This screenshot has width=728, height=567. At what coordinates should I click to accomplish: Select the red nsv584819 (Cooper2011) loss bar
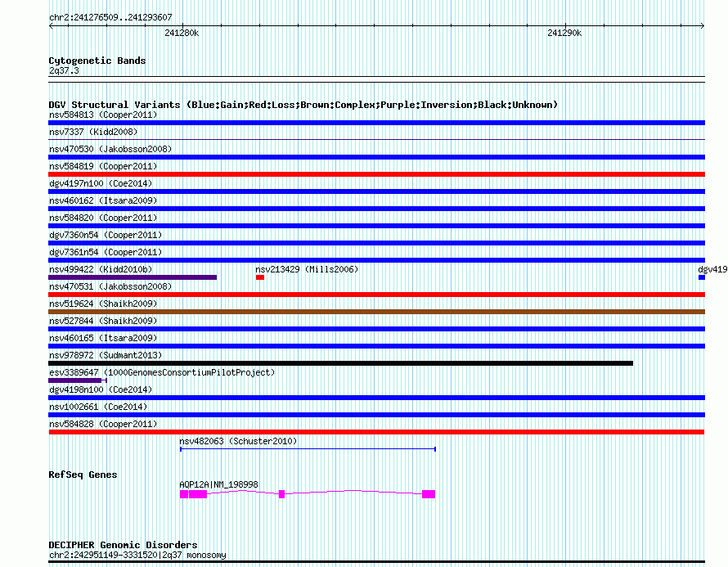coord(376,174)
